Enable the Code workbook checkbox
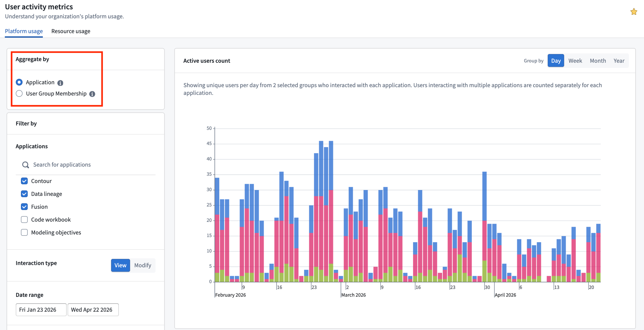The width and height of the screenshot is (644, 330). tap(24, 219)
